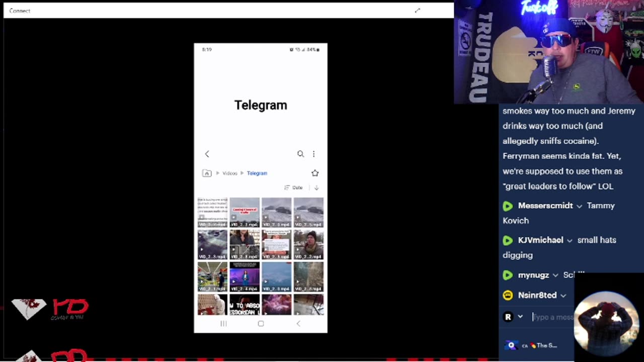Open KJVmichael's user dropdown in chat
This screenshot has width=644, height=362.
pyautogui.click(x=570, y=241)
